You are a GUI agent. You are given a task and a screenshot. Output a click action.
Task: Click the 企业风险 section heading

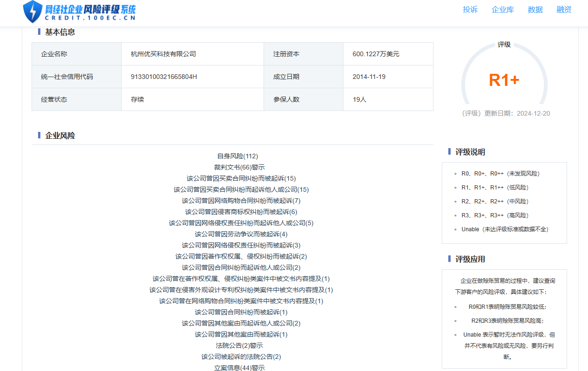pos(60,136)
